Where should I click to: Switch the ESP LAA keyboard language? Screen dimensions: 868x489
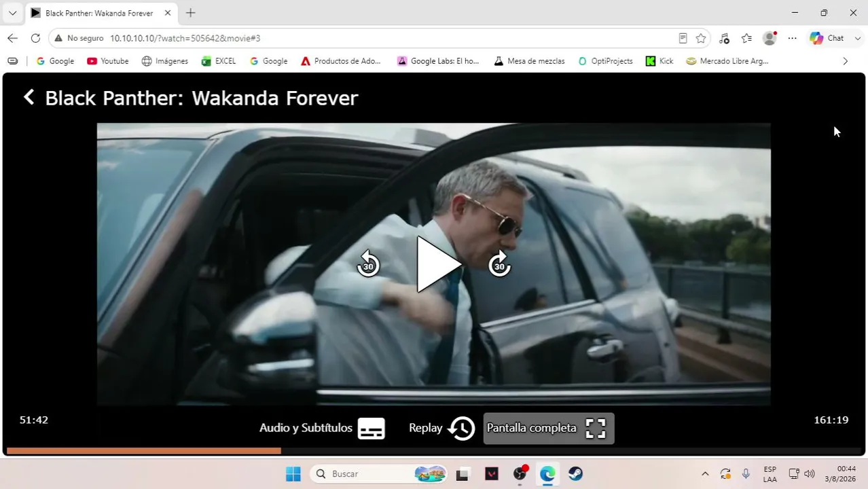770,473
